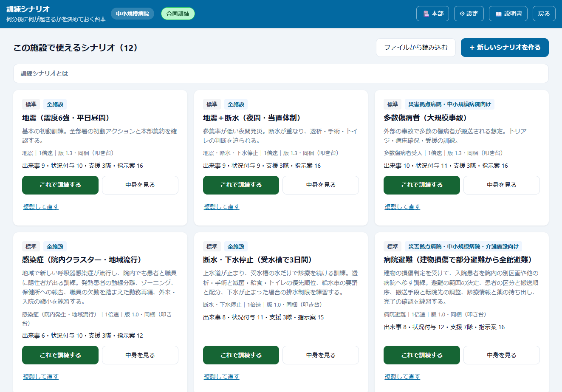This screenshot has height=392, width=562.
Task: Click the title 多数傷病者（大規模事故）
Action: coord(425,118)
